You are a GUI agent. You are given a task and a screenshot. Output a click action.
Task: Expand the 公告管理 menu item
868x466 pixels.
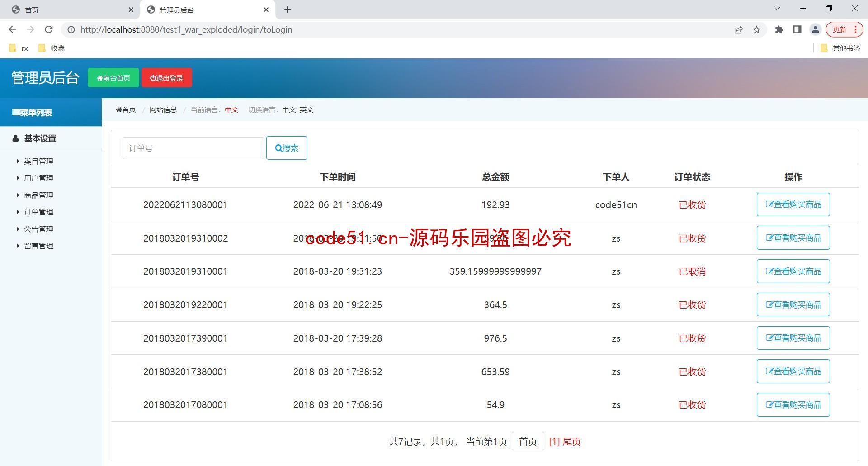click(x=38, y=229)
